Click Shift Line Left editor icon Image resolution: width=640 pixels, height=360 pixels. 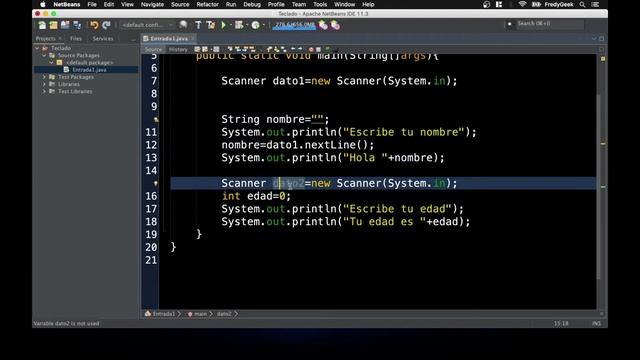click(293, 49)
